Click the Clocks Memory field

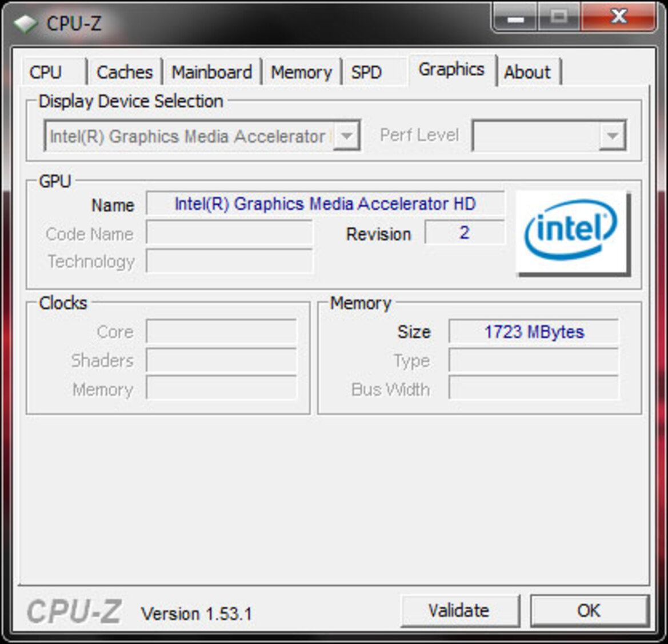pos(221,388)
